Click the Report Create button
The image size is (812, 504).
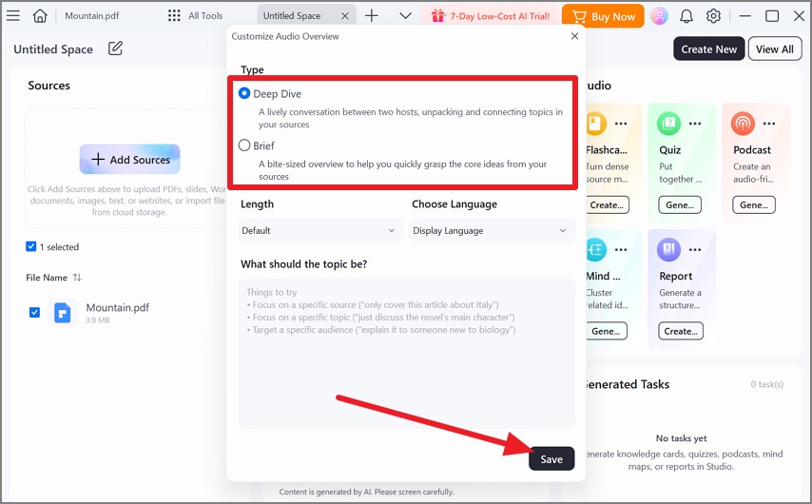click(x=681, y=331)
